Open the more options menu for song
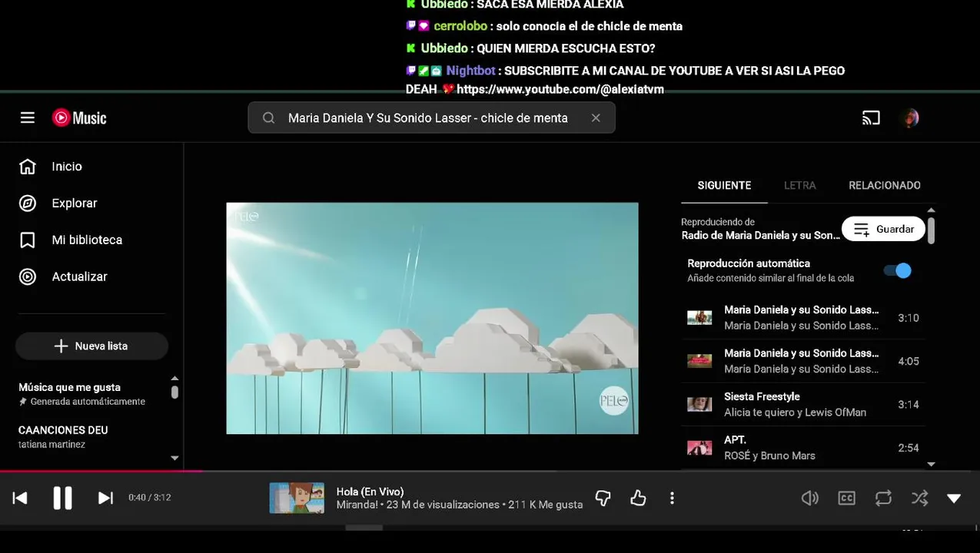The height and width of the screenshot is (553, 980). (672, 498)
